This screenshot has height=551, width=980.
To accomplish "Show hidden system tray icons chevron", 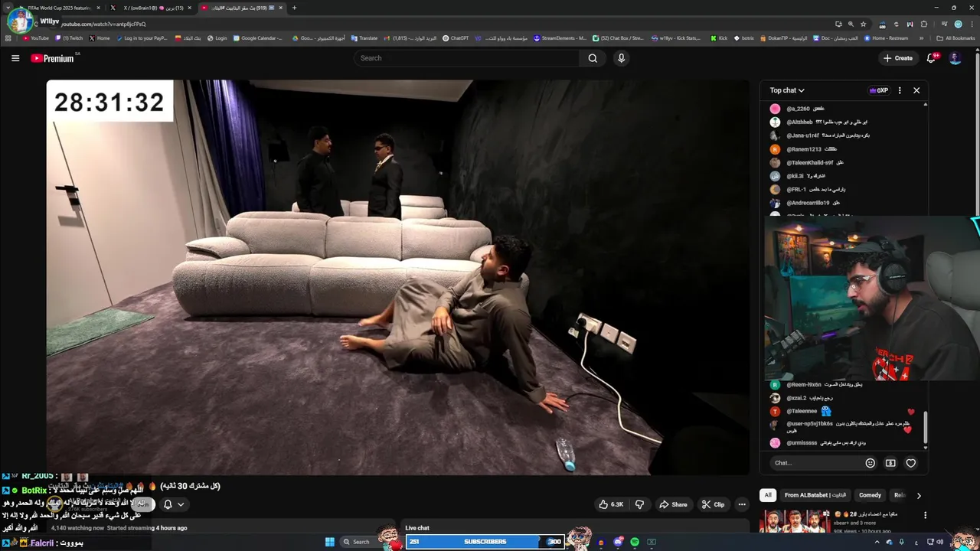I will click(x=877, y=542).
